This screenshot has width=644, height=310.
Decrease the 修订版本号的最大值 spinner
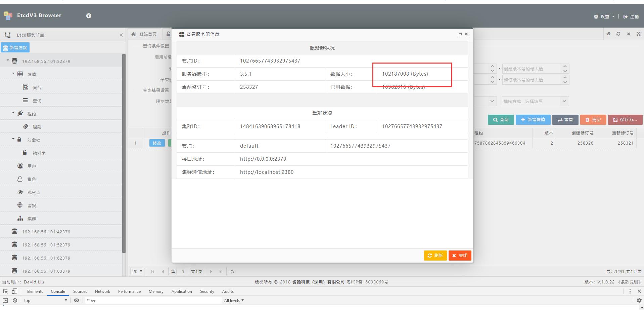coord(565,82)
